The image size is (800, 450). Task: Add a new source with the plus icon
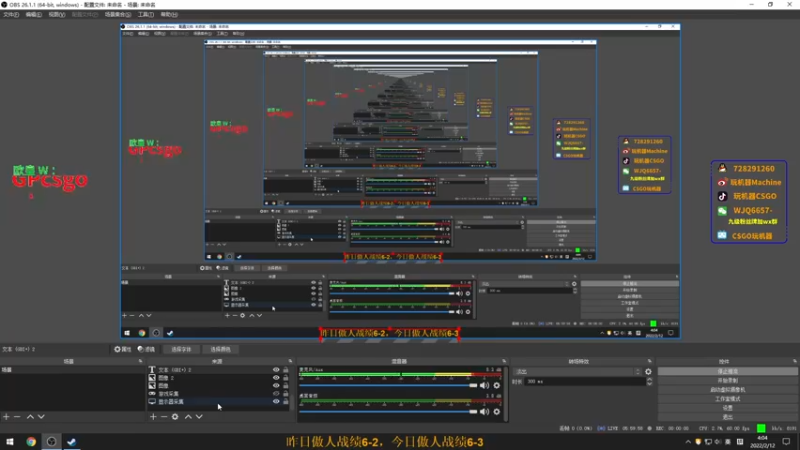153,417
